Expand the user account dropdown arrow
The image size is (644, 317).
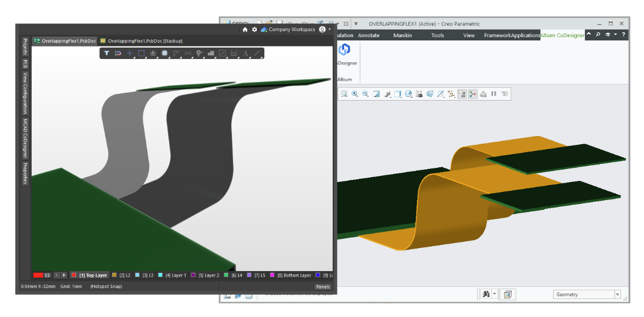[330, 30]
